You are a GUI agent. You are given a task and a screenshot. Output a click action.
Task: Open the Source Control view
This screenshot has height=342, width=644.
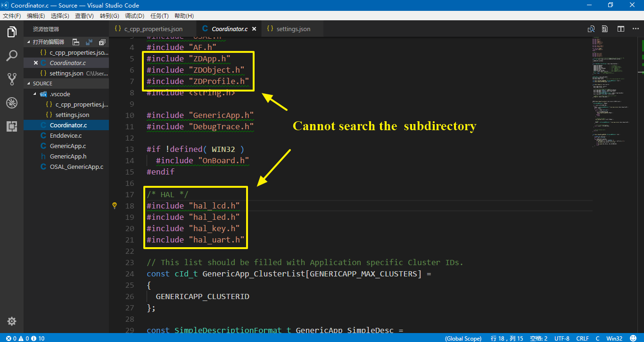[11, 79]
